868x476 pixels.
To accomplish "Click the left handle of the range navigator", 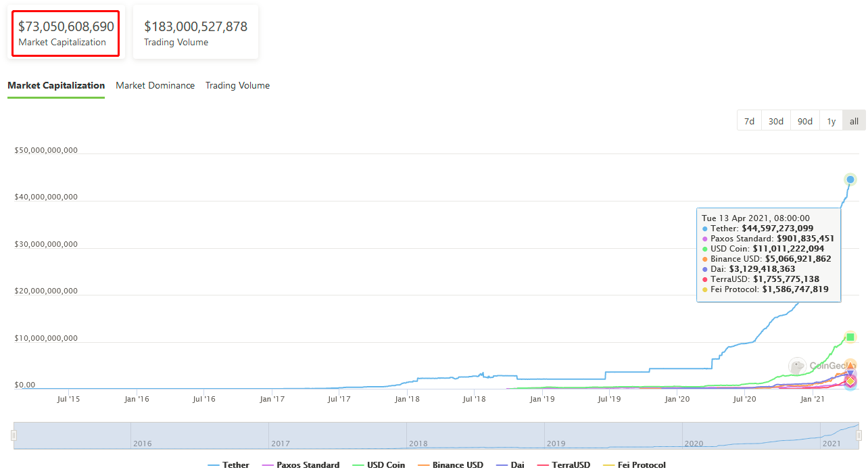I will [14, 436].
